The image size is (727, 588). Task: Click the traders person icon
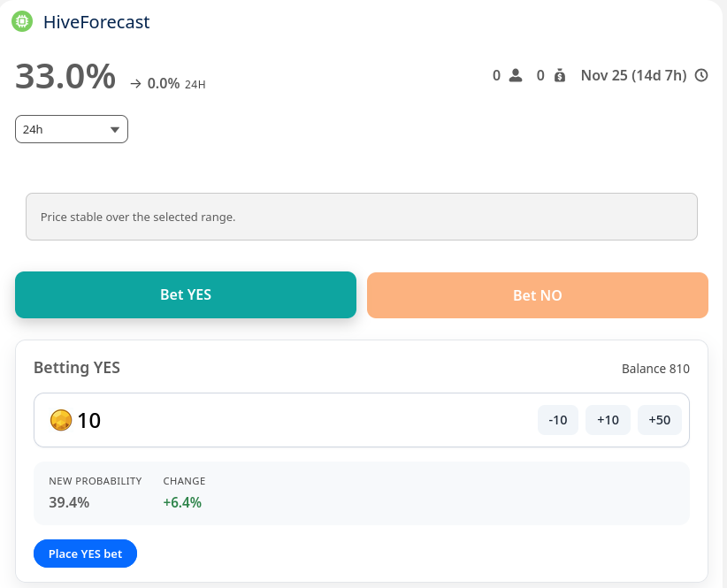tap(514, 75)
